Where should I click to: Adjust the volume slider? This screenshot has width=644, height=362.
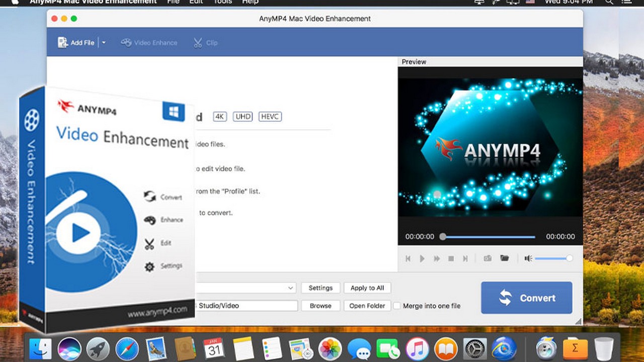[552, 258]
